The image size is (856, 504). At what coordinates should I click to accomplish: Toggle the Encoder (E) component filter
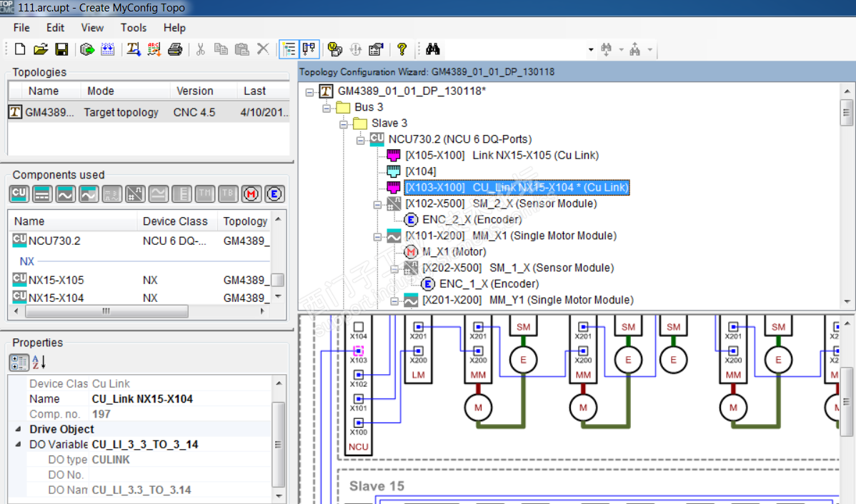click(x=274, y=193)
